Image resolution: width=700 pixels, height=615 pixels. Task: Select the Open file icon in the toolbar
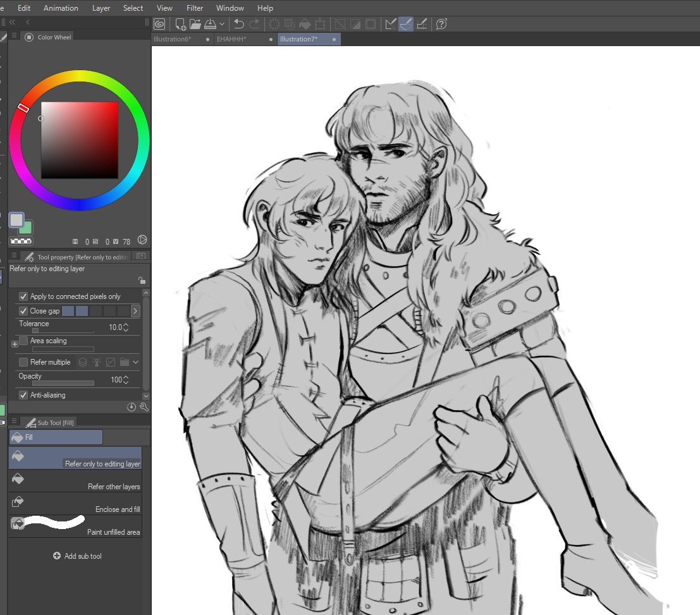[195, 23]
